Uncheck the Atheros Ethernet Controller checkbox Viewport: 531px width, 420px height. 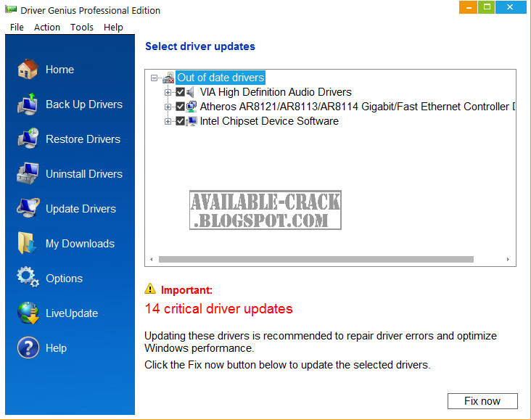pos(180,107)
